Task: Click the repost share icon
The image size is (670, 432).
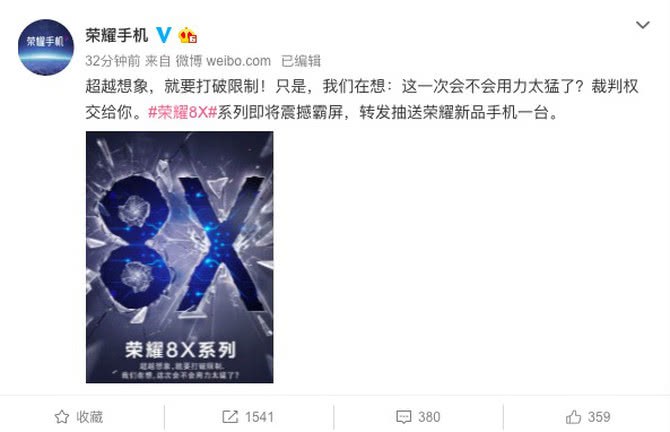Action: coord(230,417)
